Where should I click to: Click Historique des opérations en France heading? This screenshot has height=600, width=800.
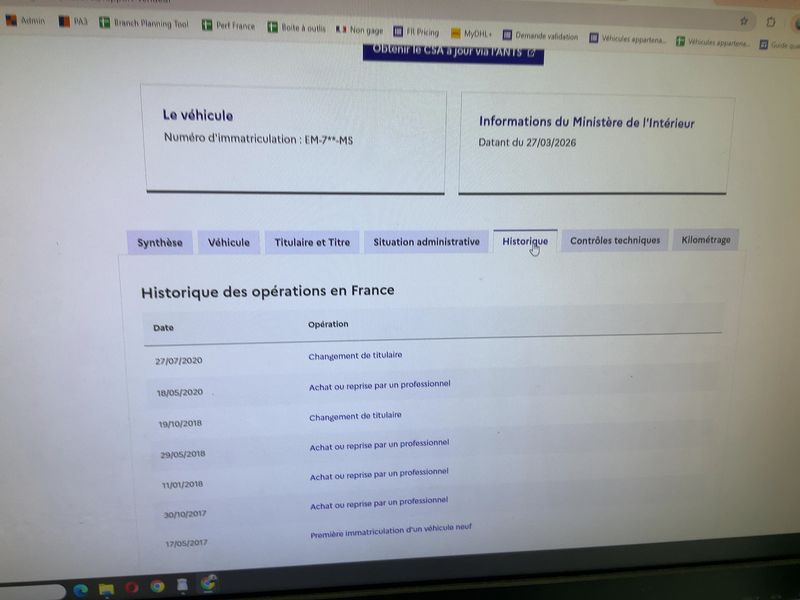point(268,292)
